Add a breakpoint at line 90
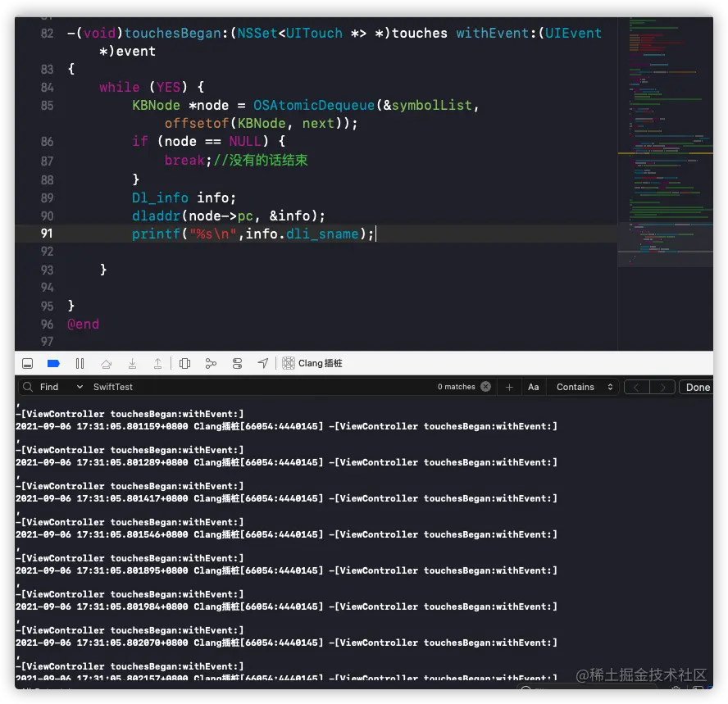Screen dimensions: 728x704 47,216
